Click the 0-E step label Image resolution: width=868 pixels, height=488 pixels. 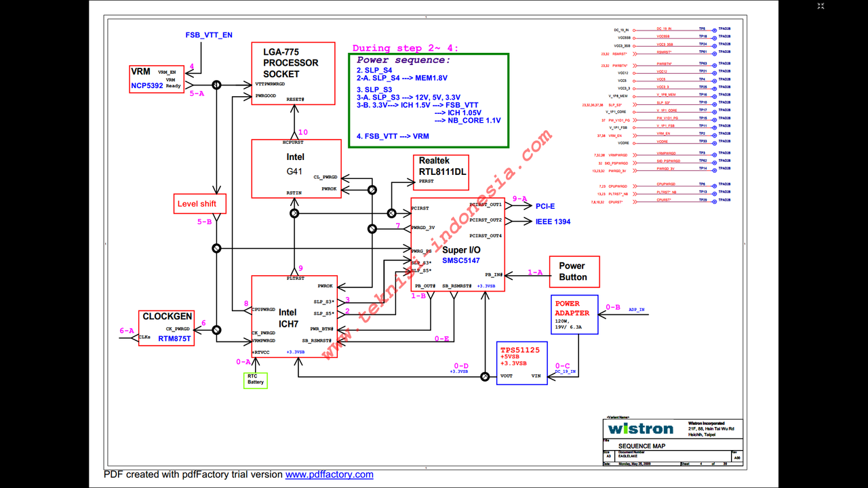[x=442, y=339]
